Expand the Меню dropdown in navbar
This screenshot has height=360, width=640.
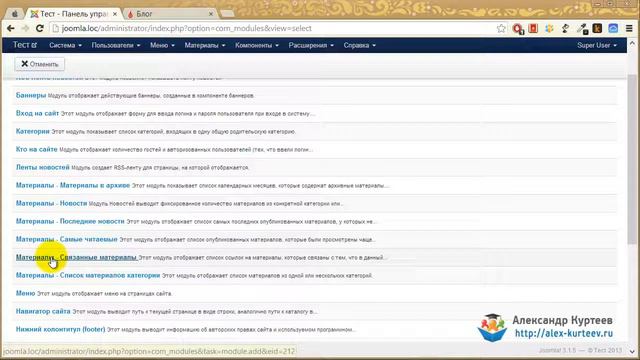click(162, 45)
